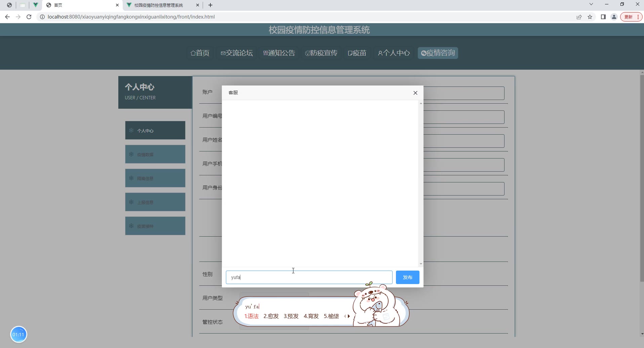Viewport: 644px width, 348px height.
Task: Close the 校园疫情防控信息管理系统 browser tab
Action: coord(198,5)
